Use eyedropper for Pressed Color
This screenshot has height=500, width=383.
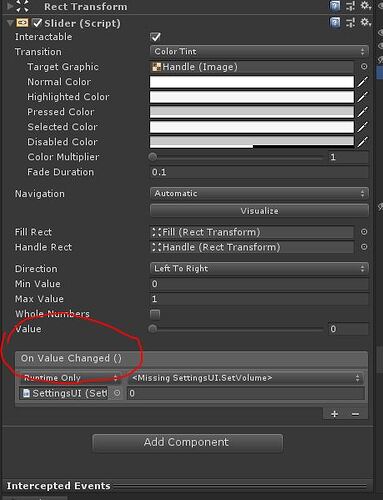[363, 112]
